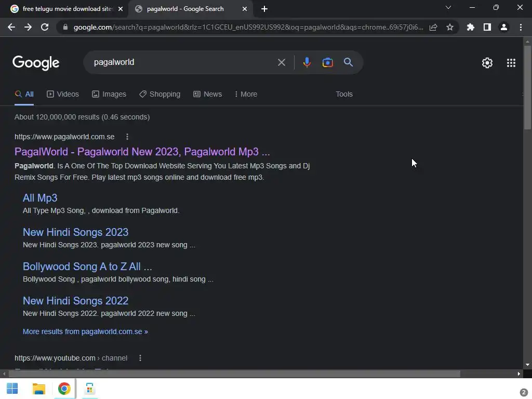Viewport: 532px width, 399px height.
Task: Start a voice search with the microphone
Action: [307, 62]
